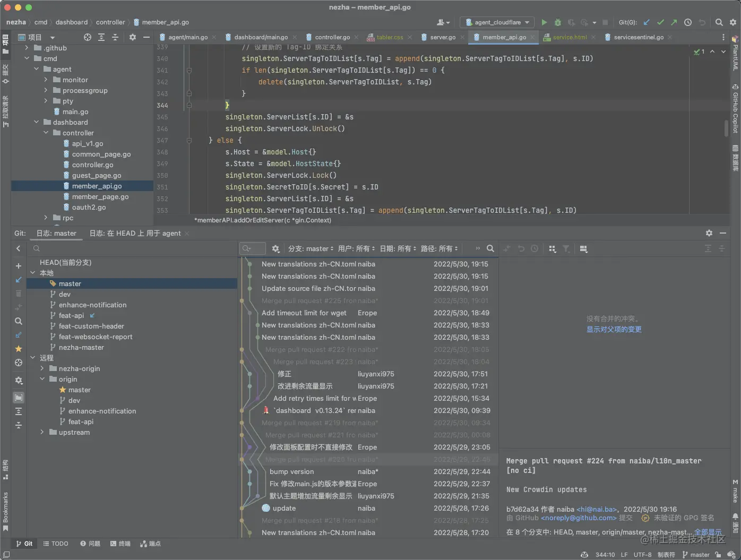The image size is (741, 560).
Task: Click the Git log find magnifier icon
Action: (x=490, y=248)
